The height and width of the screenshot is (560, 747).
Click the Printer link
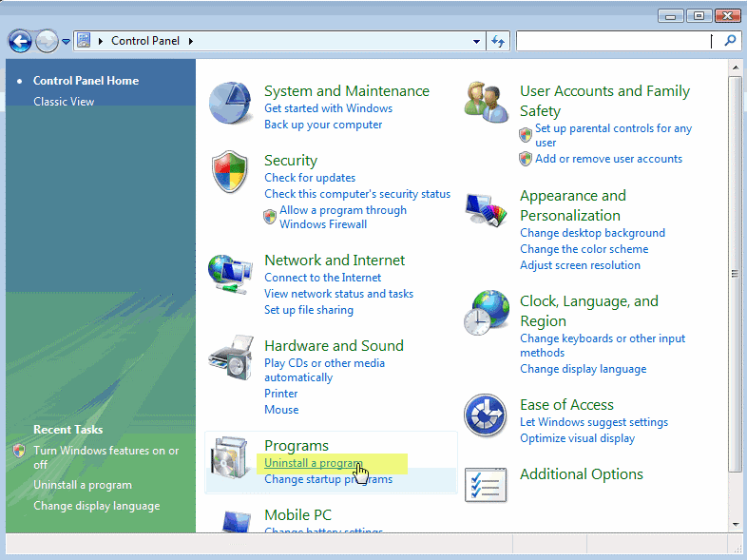tap(281, 394)
